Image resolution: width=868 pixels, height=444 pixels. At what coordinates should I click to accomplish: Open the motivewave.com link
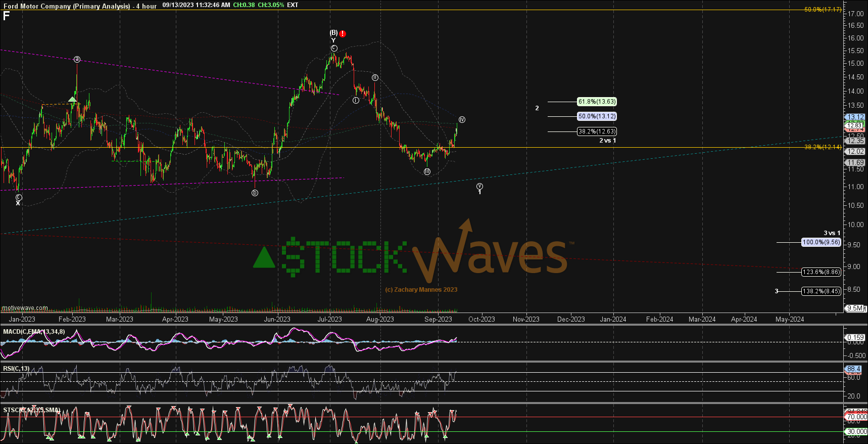pyautogui.click(x=25, y=308)
